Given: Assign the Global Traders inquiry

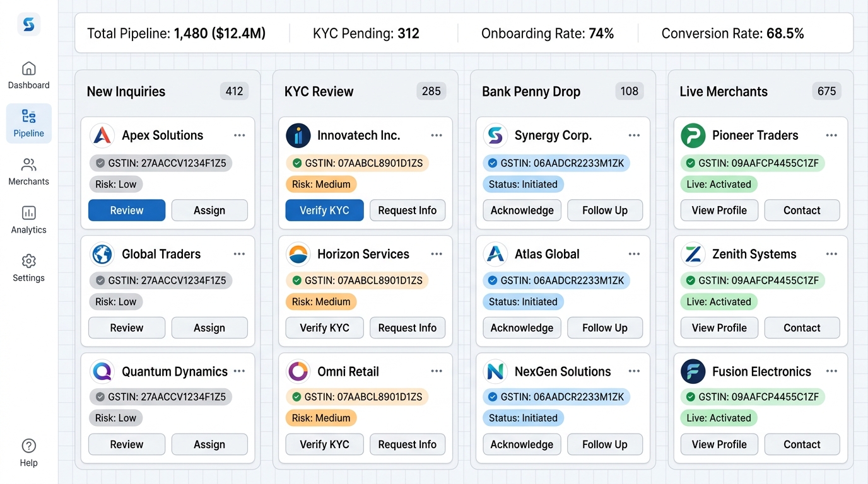Looking at the screenshot, I should (x=209, y=328).
